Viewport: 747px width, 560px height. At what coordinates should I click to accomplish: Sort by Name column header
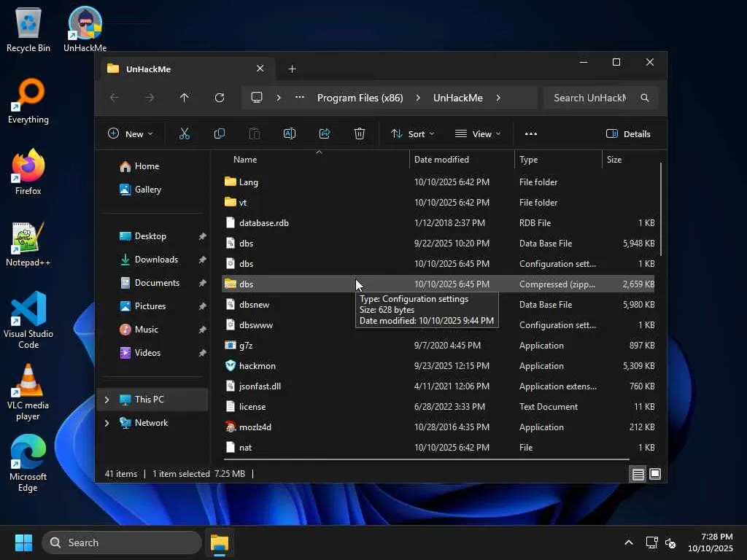314,160
